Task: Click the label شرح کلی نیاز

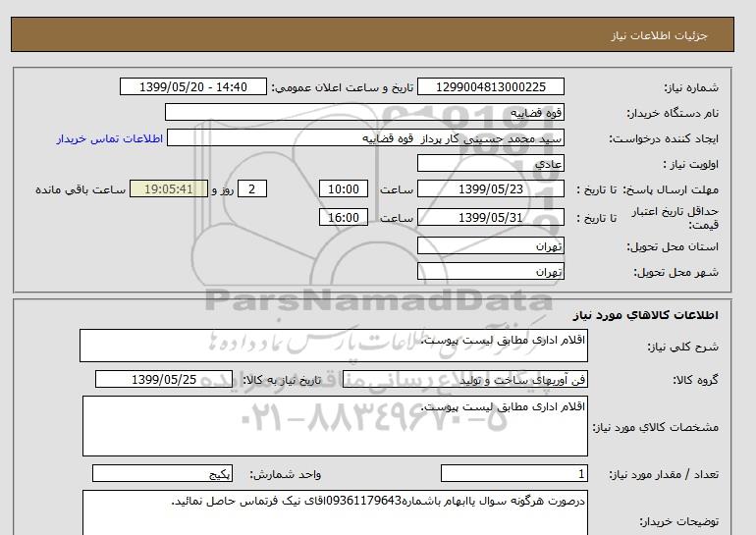Action: click(682, 347)
